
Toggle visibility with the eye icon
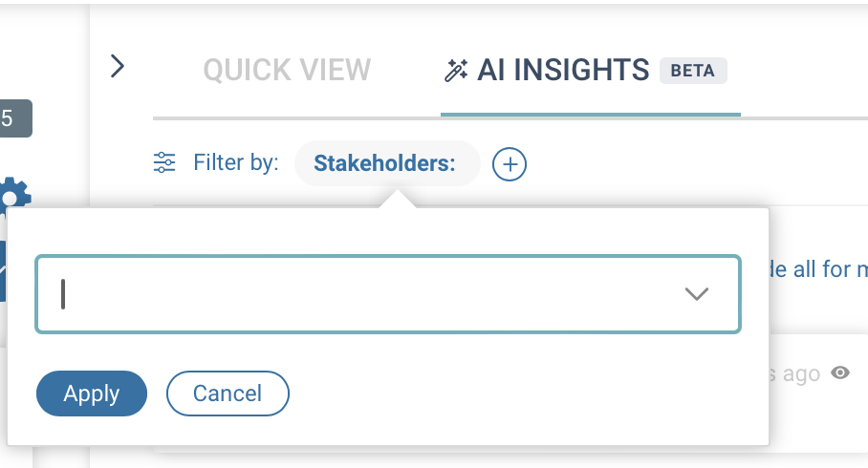click(x=840, y=373)
